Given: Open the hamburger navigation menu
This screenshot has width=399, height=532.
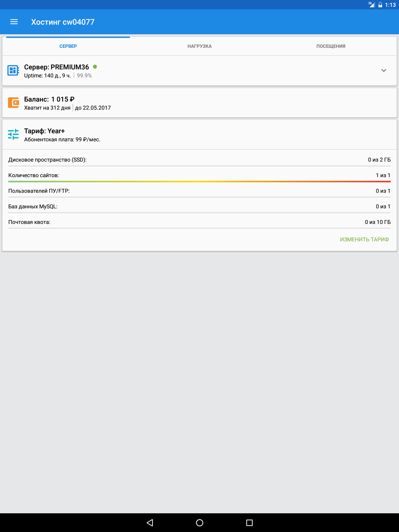Looking at the screenshot, I should pos(14,22).
